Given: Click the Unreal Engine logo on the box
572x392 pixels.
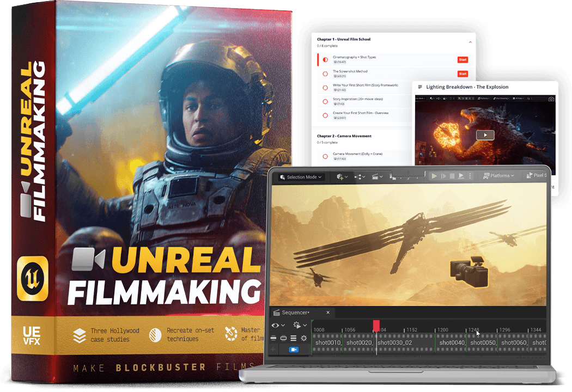Looking at the screenshot, I should click(x=33, y=279).
